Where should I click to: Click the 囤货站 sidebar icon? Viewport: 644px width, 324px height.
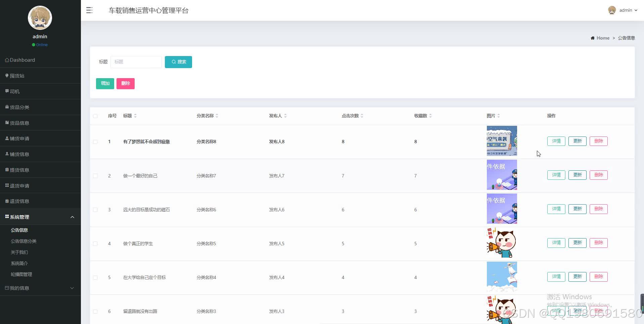7,75
